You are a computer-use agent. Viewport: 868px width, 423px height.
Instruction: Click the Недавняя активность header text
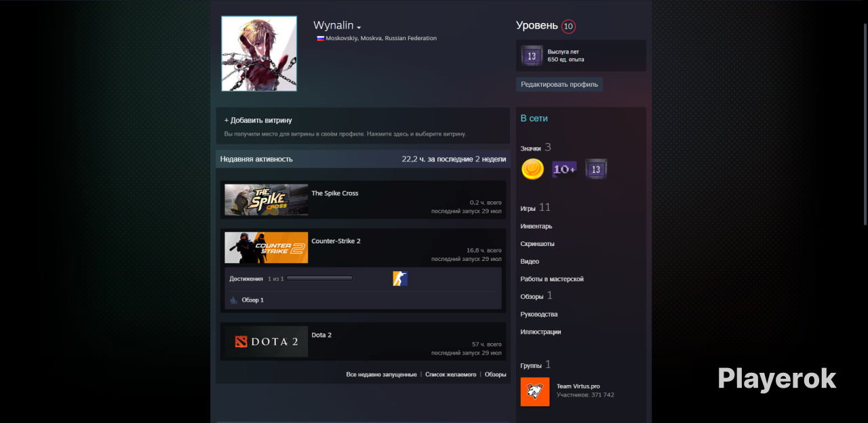click(256, 159)
